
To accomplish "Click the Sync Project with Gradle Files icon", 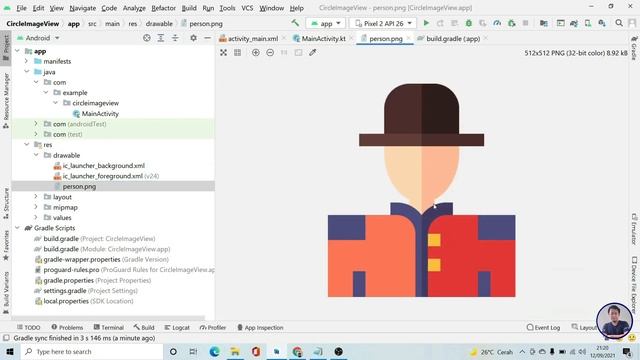I will coord(574,23).
